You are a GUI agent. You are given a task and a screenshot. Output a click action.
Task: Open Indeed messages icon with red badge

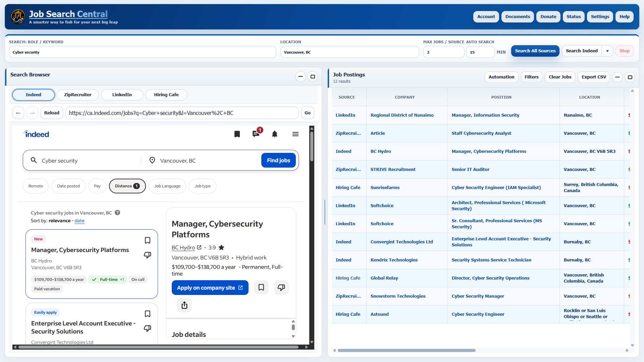click(x=256, y=134)
